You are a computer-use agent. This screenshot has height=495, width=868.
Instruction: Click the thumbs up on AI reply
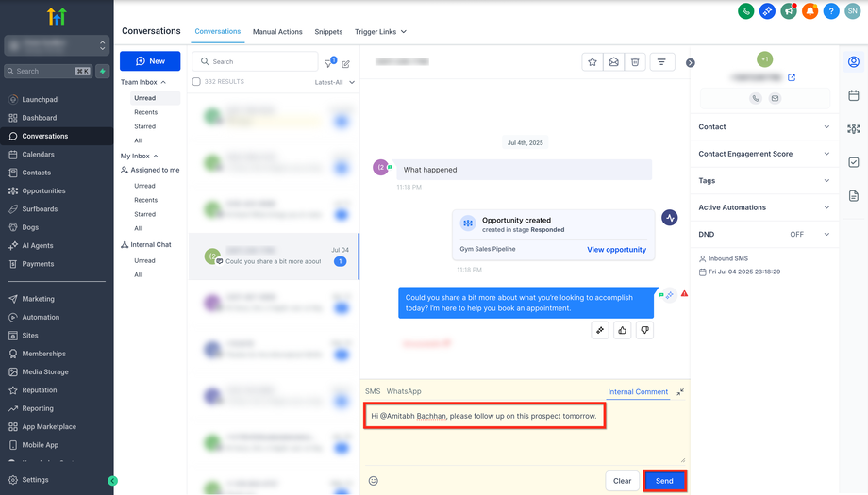622,330
